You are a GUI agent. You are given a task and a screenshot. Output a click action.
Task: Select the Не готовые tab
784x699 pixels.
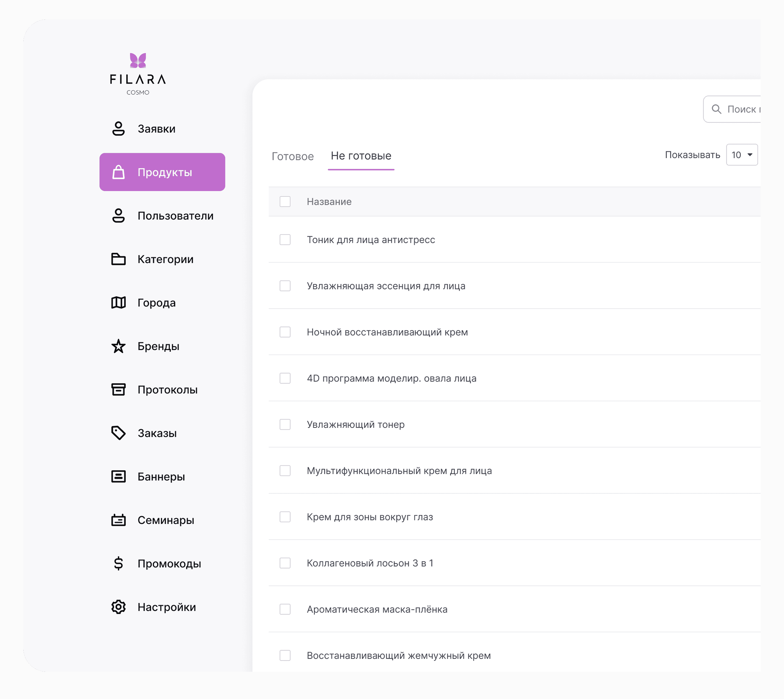point(361,156)
